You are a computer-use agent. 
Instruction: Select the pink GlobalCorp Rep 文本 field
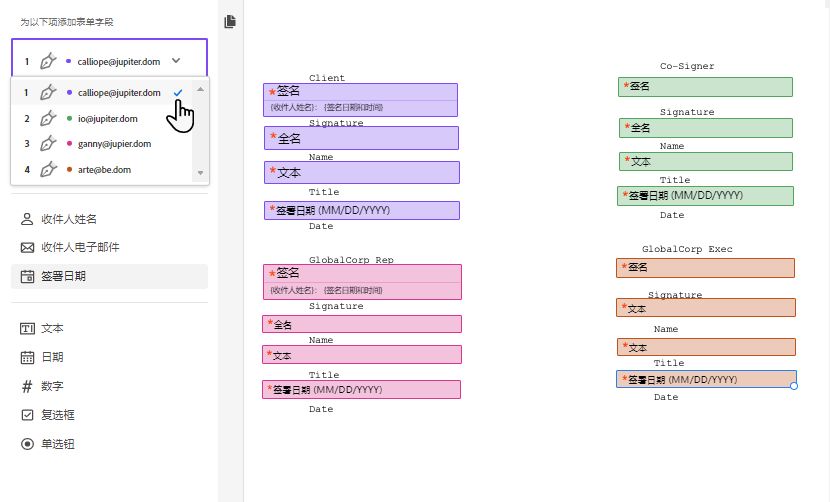pos(362,355)
